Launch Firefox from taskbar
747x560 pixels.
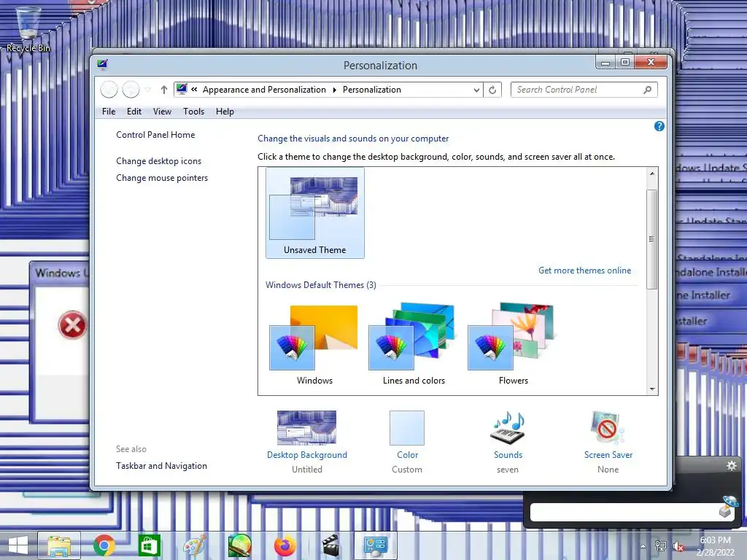[285, 545]
